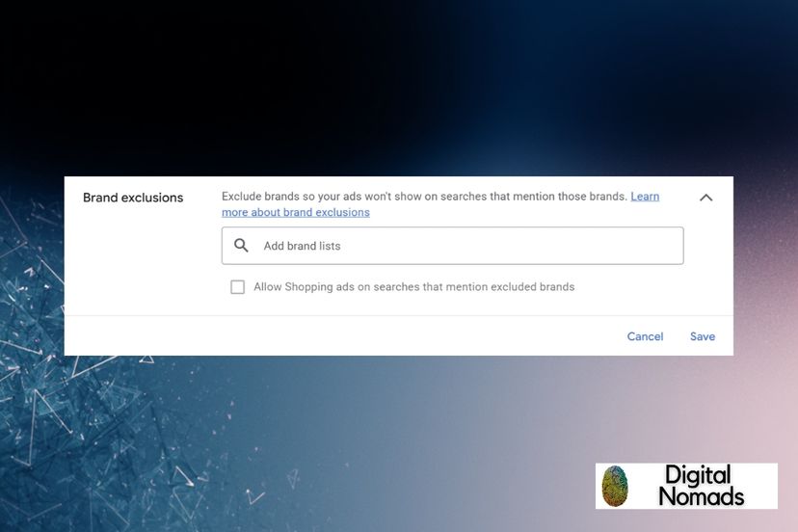Screen dimensions: 798x532
Task: Click the 'Exclude brands so your ads' description
Action: 424,197
